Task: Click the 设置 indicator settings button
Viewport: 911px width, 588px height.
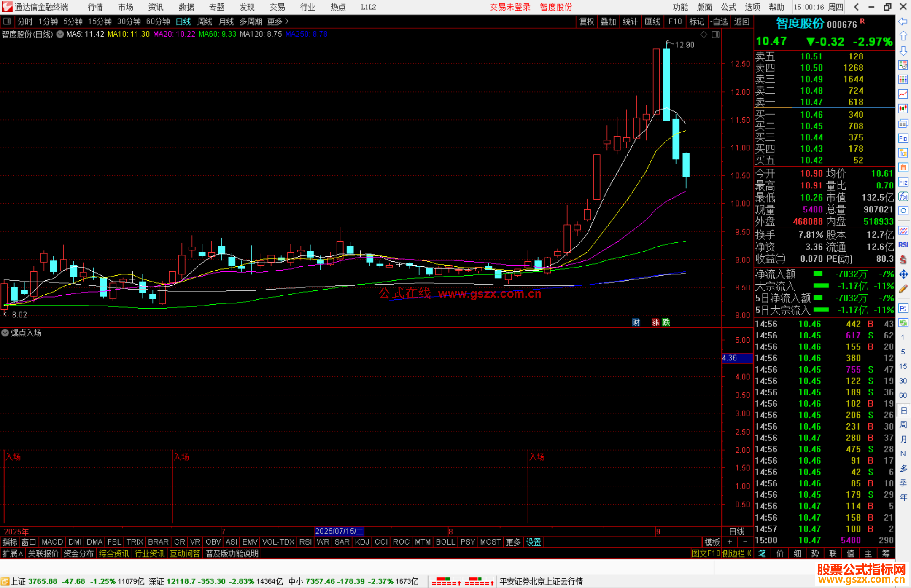Action: point(534,542)
